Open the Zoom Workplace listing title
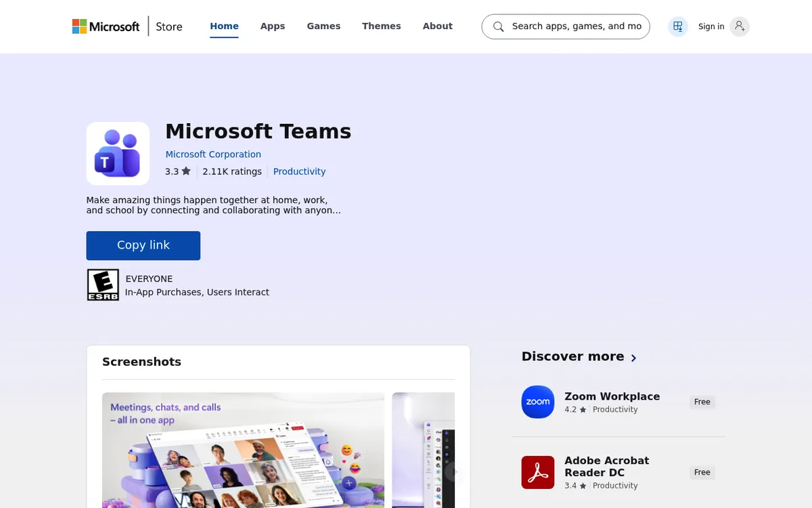Screen dimensions: 812x508 click(x=612, y=397)
